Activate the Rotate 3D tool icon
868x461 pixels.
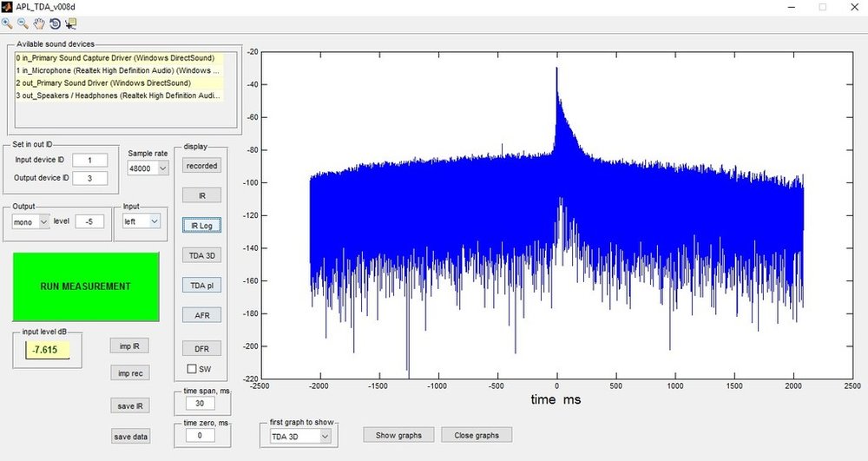pos(55,23)
